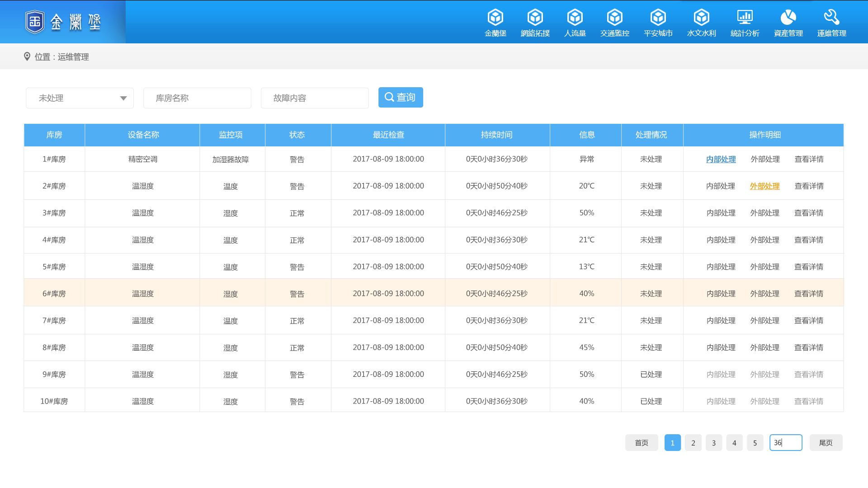View details 查看详情 for 3#库房
Image resolution: width=868 pixels, height=488 pixels.
coord(809,213)
